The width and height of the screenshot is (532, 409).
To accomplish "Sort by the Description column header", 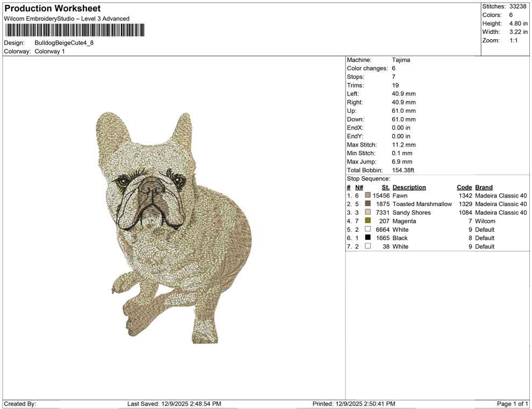I will coord(409,187).
